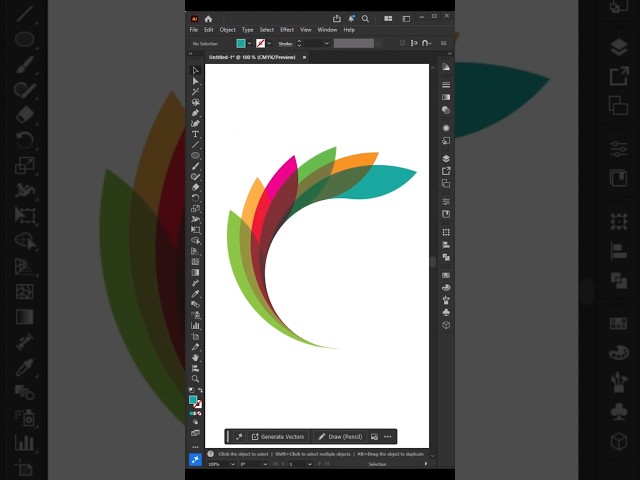Viewport: 640px width, 480px height.
Task: Select the Eraser tool
Action: (196, 187)
